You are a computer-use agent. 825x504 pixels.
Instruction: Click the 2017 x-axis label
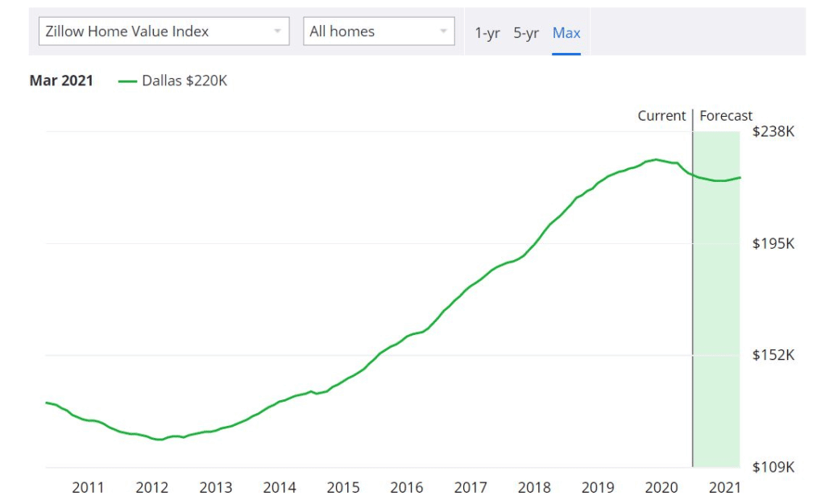coord(471,488)
